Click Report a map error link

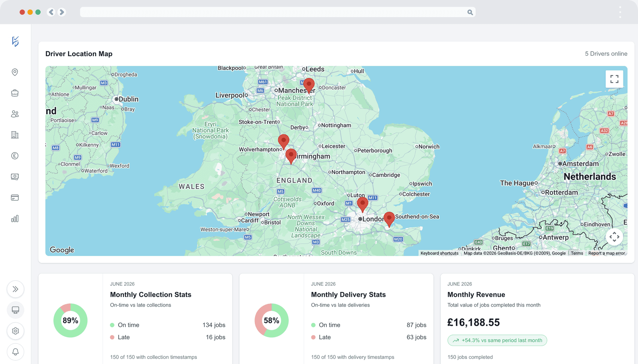coord(606,253)
